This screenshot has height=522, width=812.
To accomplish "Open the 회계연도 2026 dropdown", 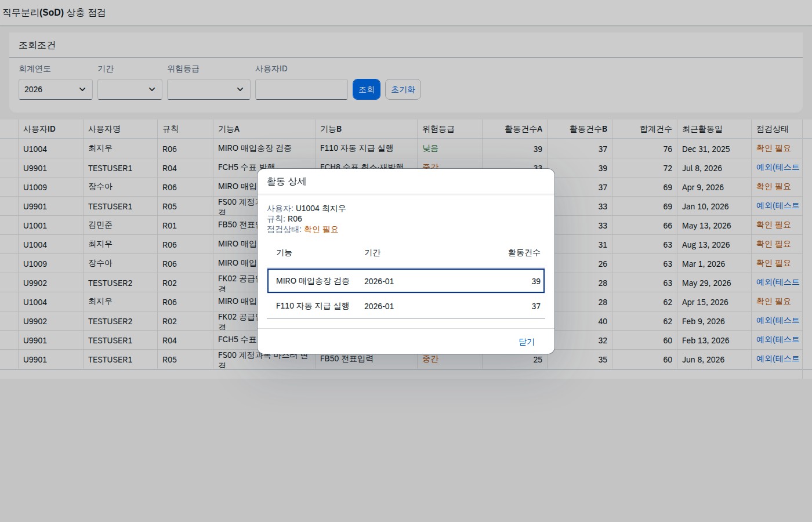I will (56, 89).
